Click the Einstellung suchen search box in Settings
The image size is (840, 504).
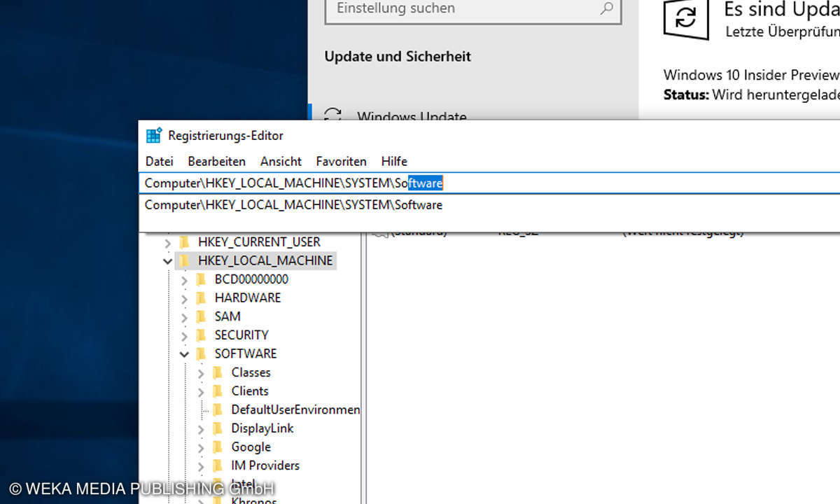point(473,10)
